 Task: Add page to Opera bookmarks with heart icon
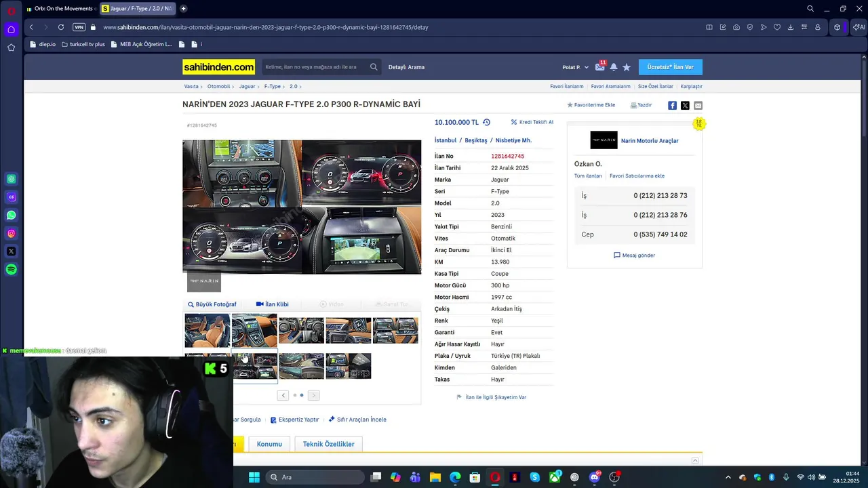tap(777, 27)
